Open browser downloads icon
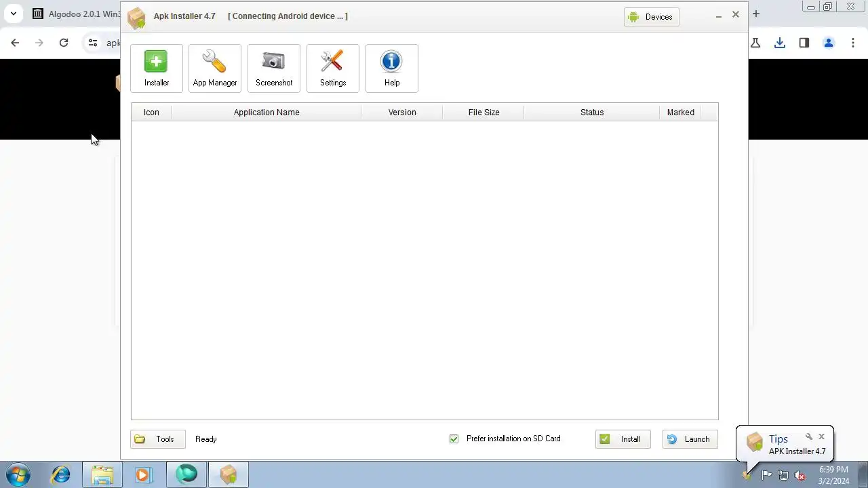 (x=780, y=43)
